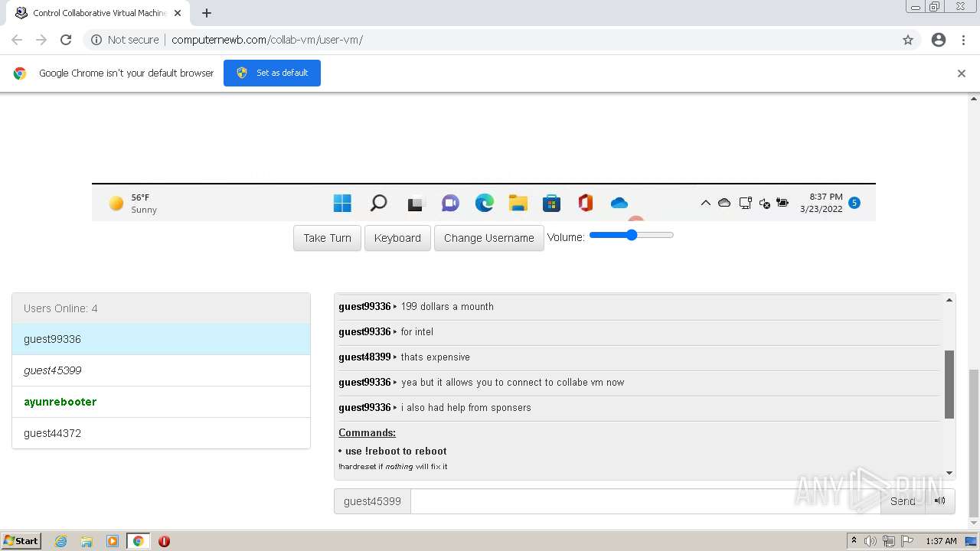This screenshot has width=980, height=551.
Task: Click the Not secure site info icon
Action: point(96,40)
